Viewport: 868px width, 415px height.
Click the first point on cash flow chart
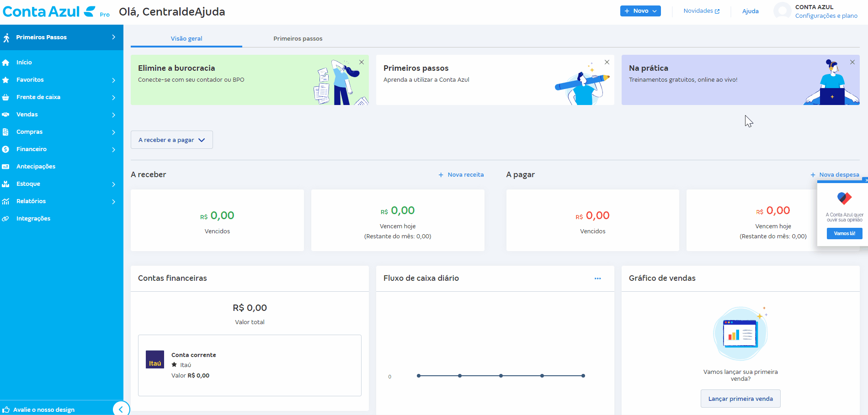tap(419, 376)
